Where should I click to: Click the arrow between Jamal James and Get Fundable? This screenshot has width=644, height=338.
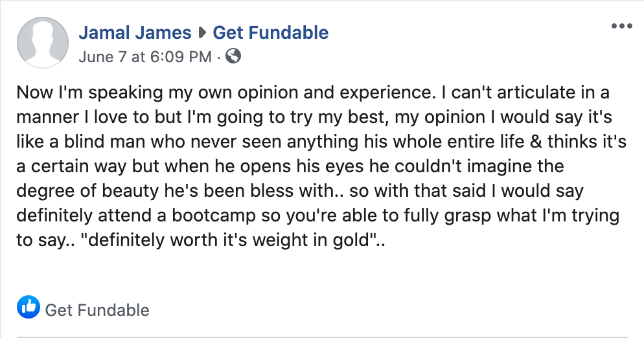click(x=201, y=32)
